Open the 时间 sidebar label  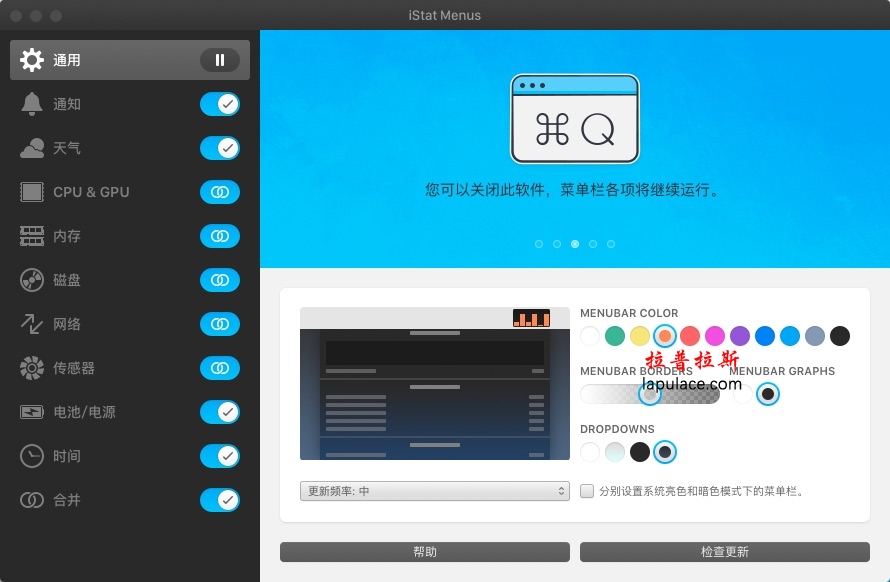[67, 456]
